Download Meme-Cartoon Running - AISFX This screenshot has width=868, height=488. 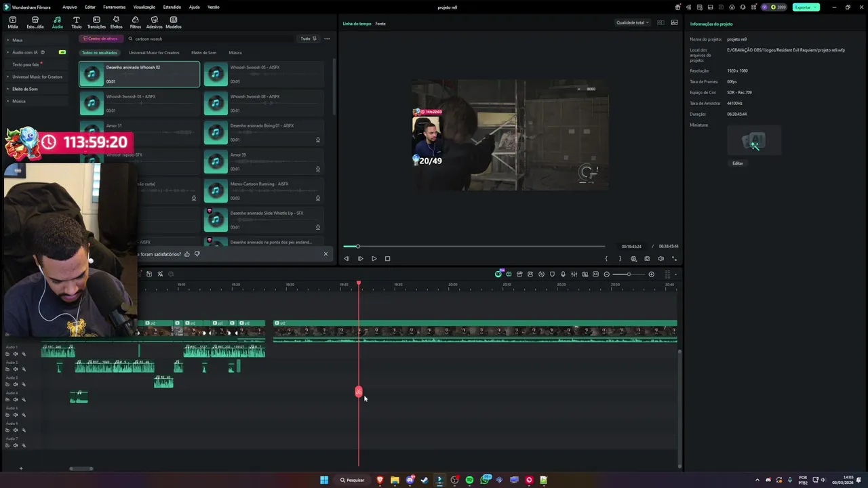[318, 198]
